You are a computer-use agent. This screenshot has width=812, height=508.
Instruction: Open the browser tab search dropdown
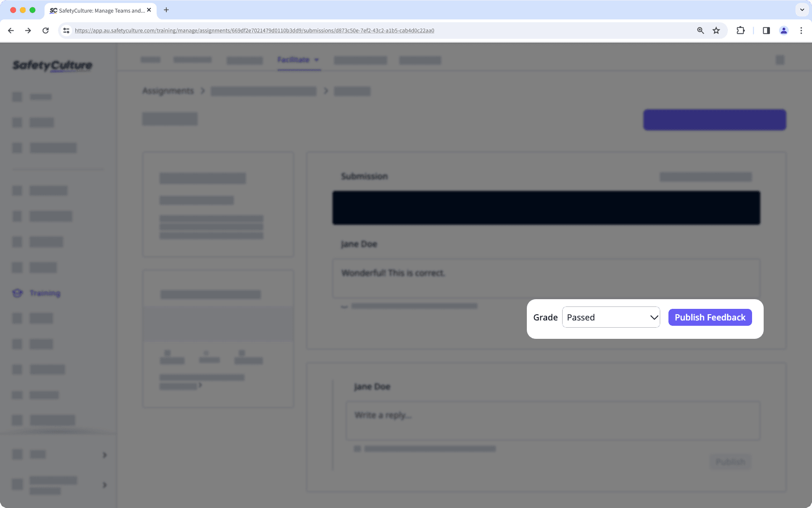click(801, 10)
